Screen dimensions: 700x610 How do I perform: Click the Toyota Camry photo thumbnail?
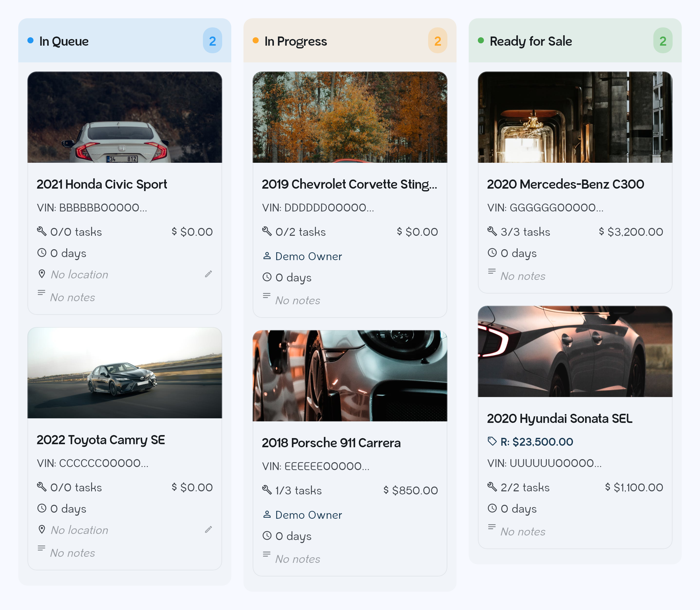pyautogui.click(x=125, y=373)
